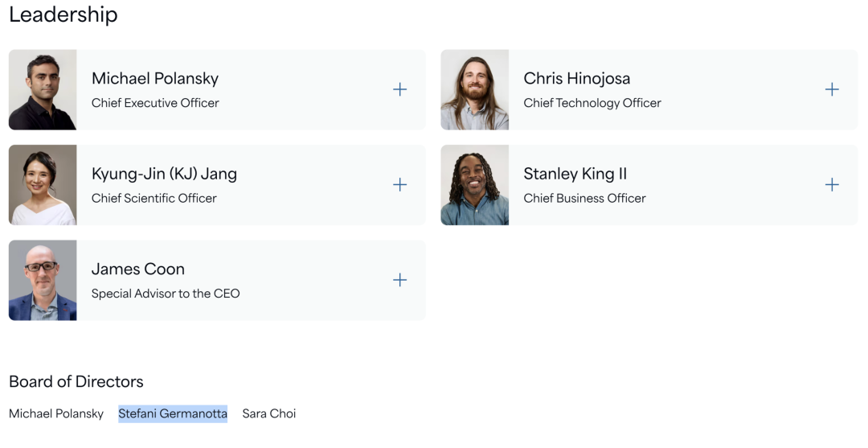868x448 pixels.
Task: Click Chris Hinojosa's portrait photo
Action: coord(474,90)
